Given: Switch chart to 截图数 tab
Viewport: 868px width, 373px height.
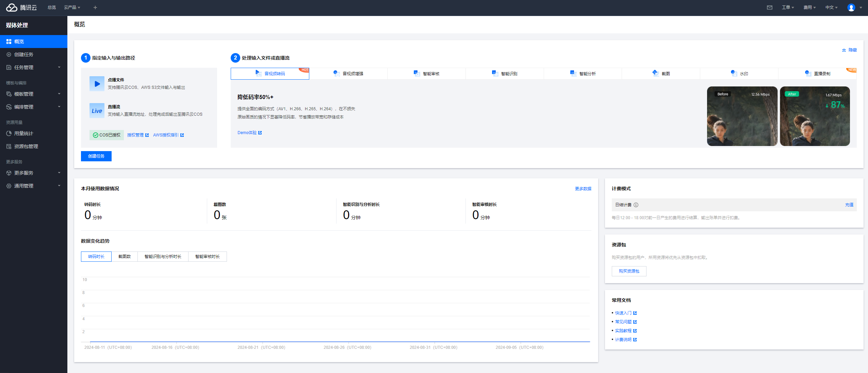Looking at the screenshot, I should pos(125,257).
